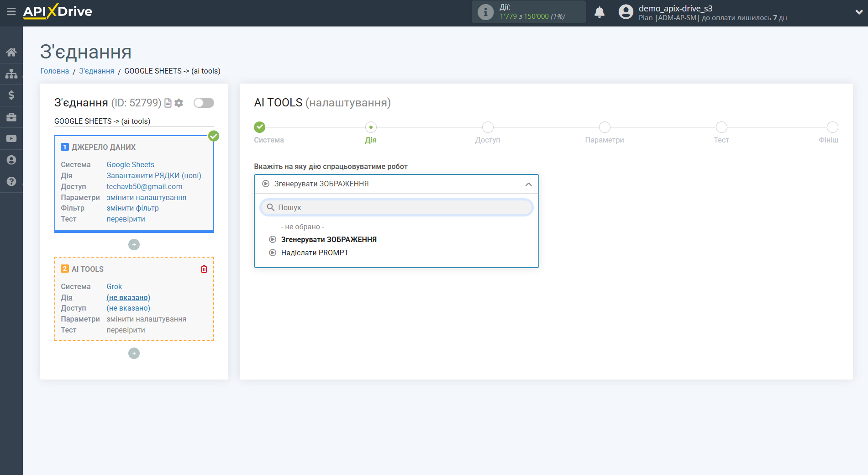Viewport: 868px width, 475px height.
Task: Open the connections sitemap icon in sidebar
Action: (11, 74)
